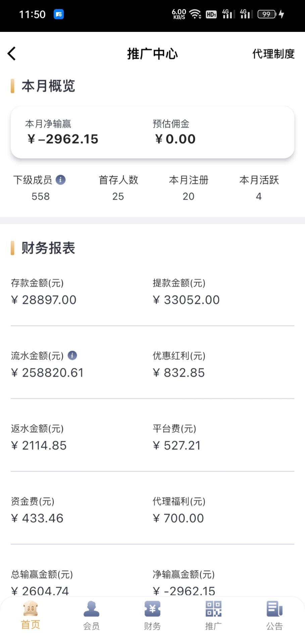Viewport: 305px width, 644px height.
Task: Open the 财务 finance tab icon
Action: tap(152, 609)
